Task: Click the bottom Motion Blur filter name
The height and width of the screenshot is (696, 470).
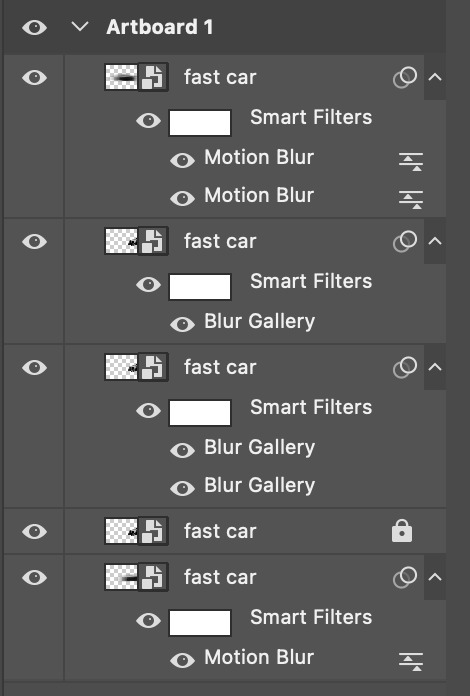Action: tap(259, 657)
